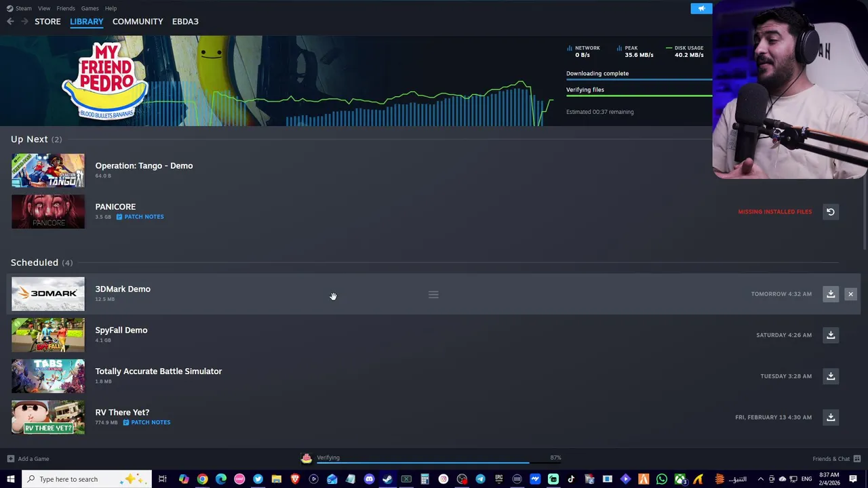Go forward with the right arrow

tap(24, 22)
